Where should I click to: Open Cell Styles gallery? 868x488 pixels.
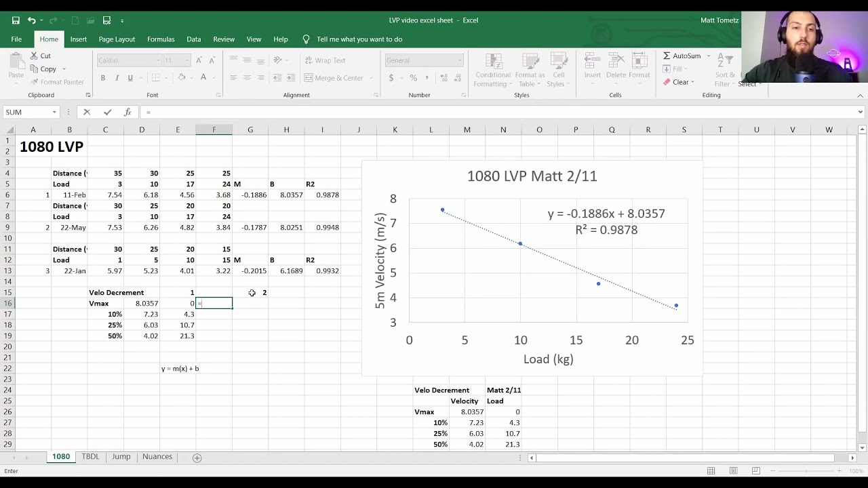559,70
